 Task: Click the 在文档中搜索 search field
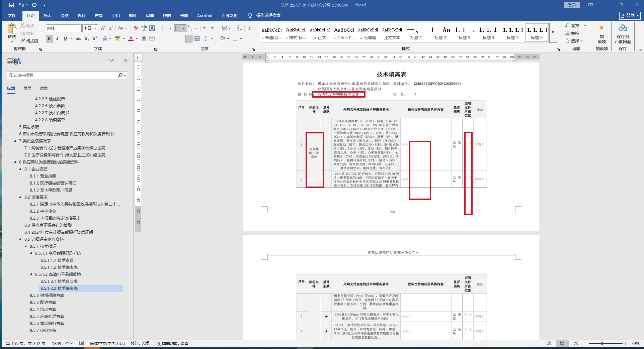coord(62,75)
